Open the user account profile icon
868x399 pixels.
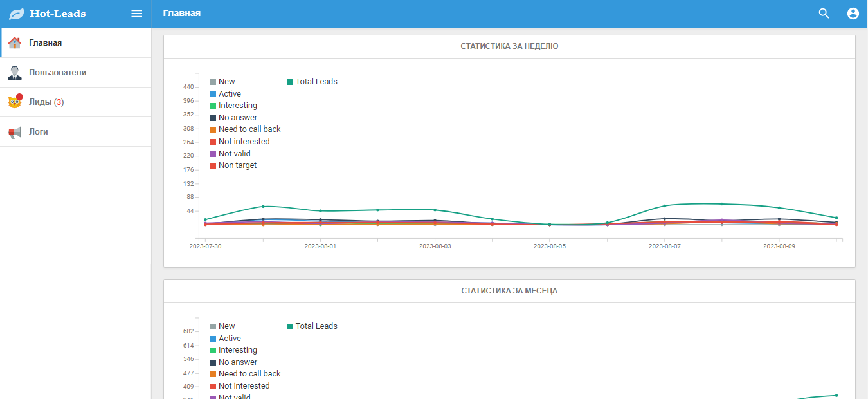click(x=853, y=14)
